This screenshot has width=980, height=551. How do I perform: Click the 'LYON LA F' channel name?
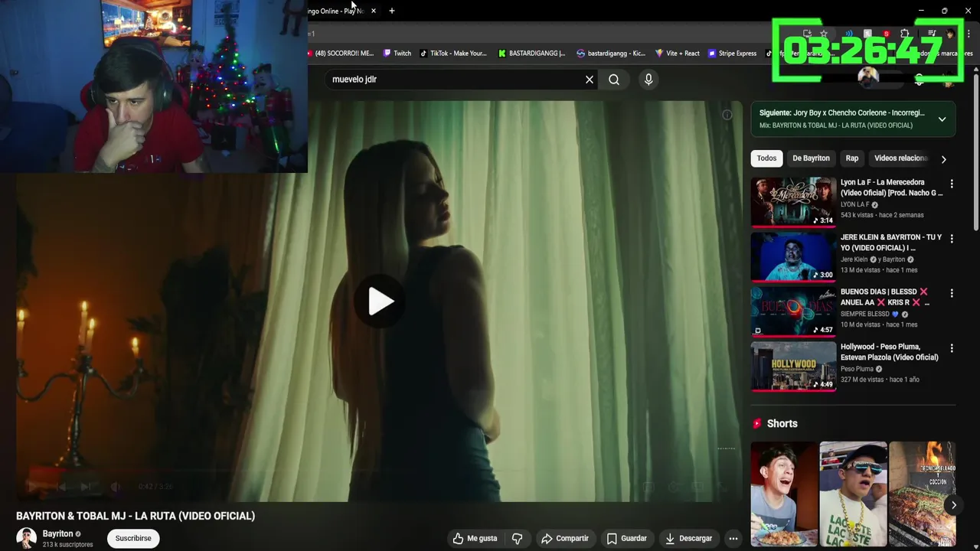pos(854,205)
